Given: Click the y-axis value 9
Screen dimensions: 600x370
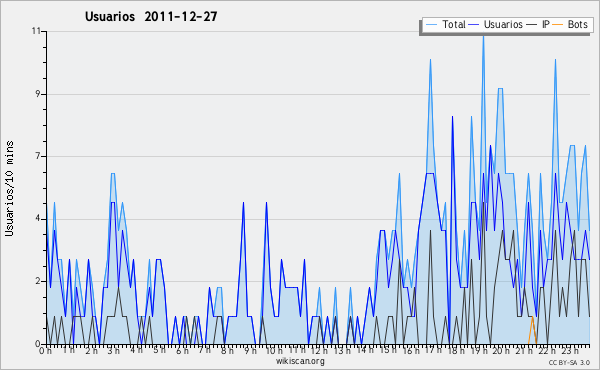Looking at the screenshot, I should 38,94.
